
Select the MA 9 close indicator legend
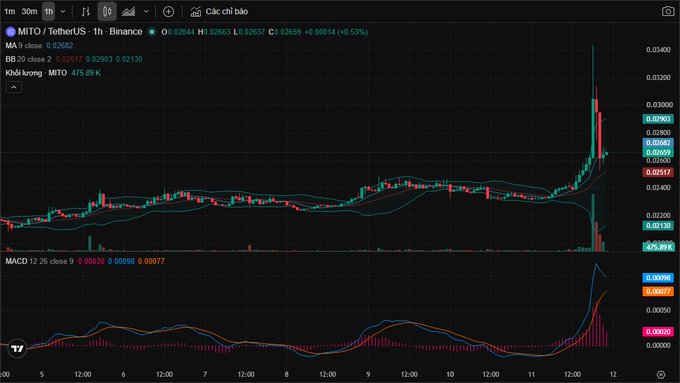click(24, 46)
